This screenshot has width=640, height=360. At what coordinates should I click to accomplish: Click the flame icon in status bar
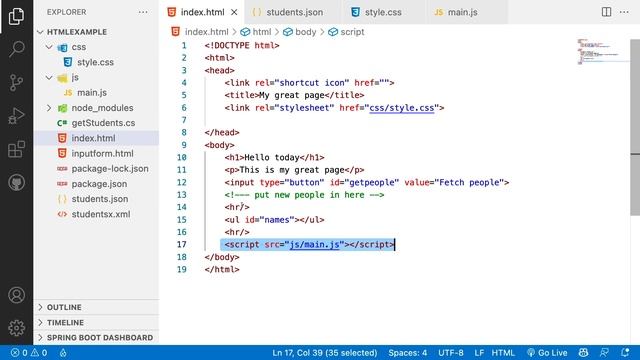pos(63,353)
